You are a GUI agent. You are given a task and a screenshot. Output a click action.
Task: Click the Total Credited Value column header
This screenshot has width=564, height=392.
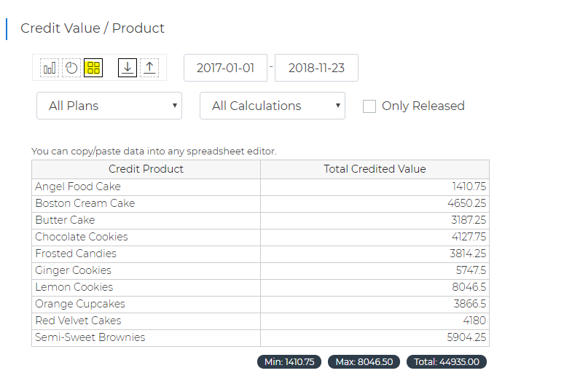pos(375,169)
